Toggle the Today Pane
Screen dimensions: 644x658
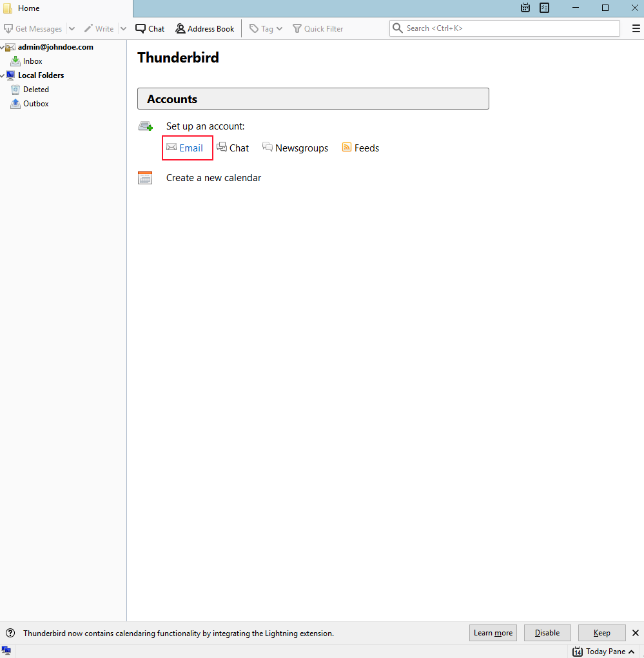603,652
